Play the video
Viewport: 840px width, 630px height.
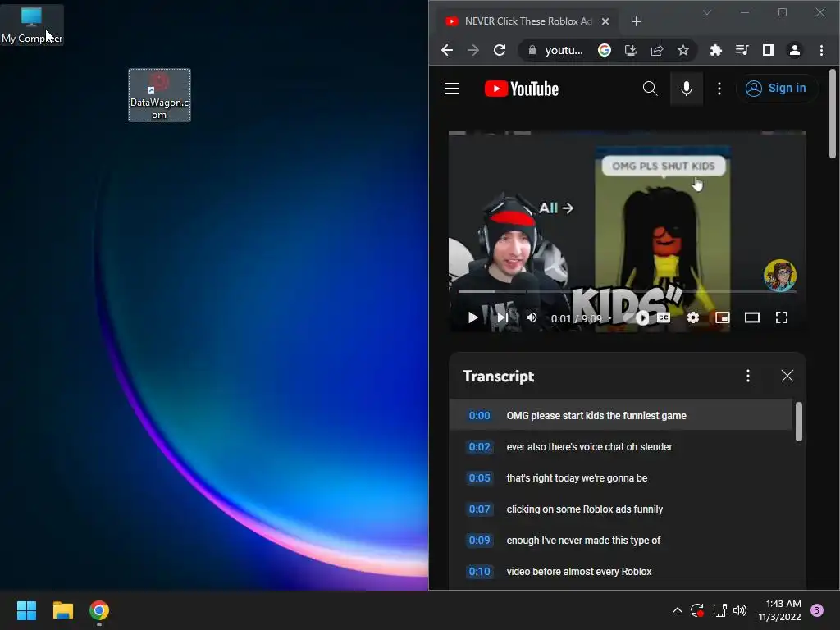tap(472, 317)
